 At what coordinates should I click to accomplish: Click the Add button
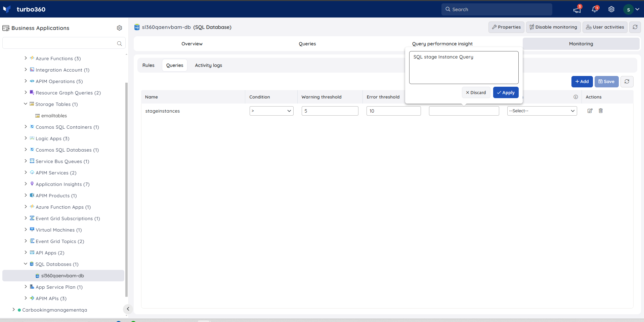(x=582, y=82)
